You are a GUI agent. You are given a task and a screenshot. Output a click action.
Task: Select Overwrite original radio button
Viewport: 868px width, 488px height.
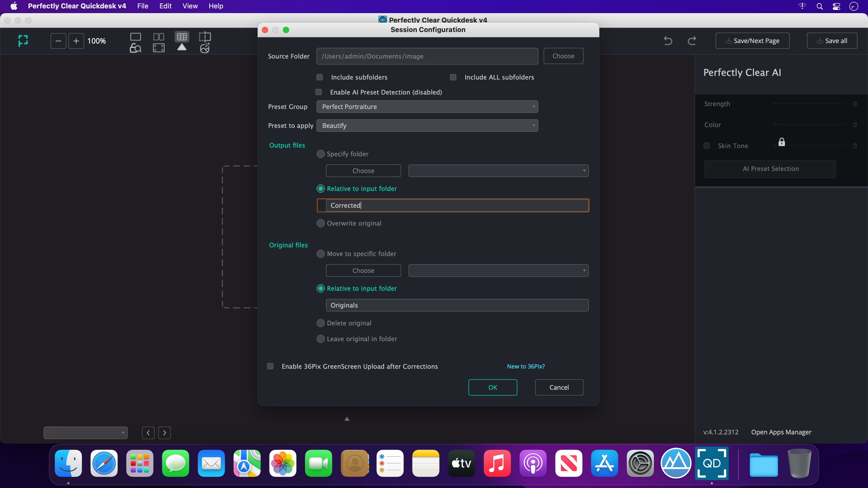pyautogui.click(x=320, y=224)
